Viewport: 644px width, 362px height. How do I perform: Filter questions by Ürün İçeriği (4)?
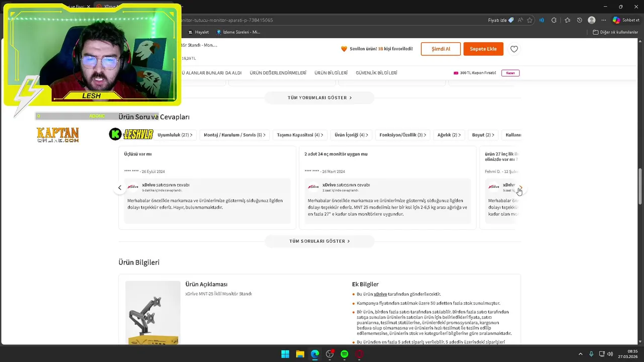351,135
